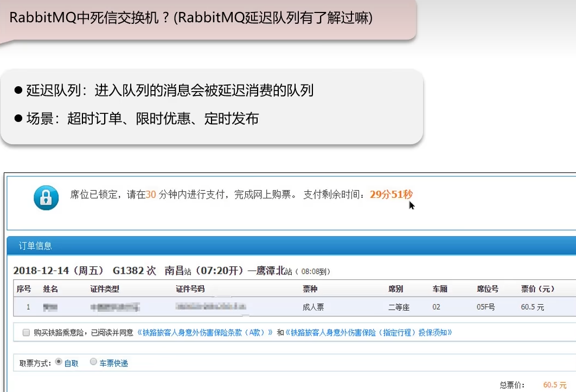The image size is (576, 392).
Task: Select the 车票快递 radio button
Action: point(93,362)
